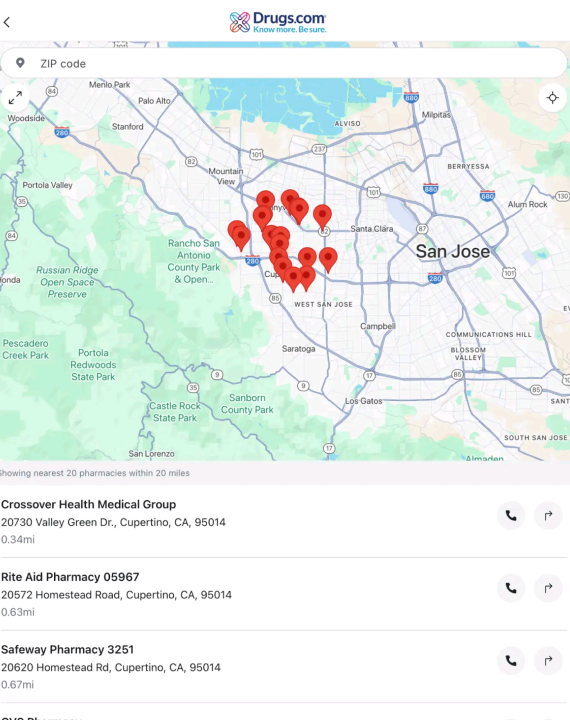Screen dimensions: 570x720
Task: Call Rite Aid Pharmacy 05967
Action: [x=511, y=588]
